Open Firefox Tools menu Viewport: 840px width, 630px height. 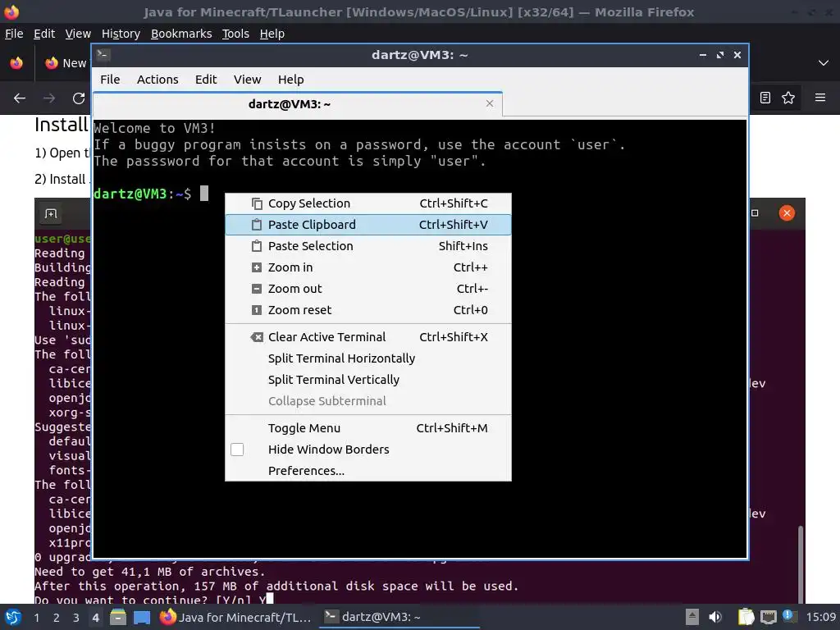point(235,34)
